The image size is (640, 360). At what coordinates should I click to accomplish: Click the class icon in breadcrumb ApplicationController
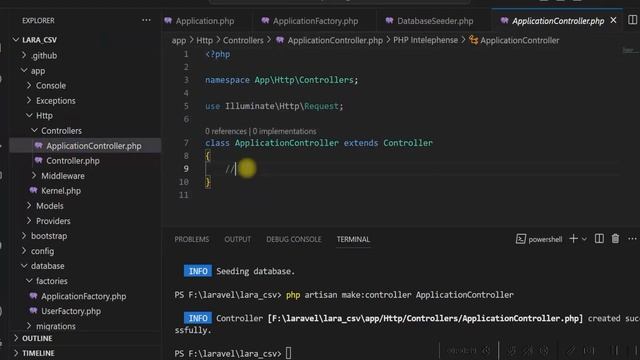click(x=473, y=40)
